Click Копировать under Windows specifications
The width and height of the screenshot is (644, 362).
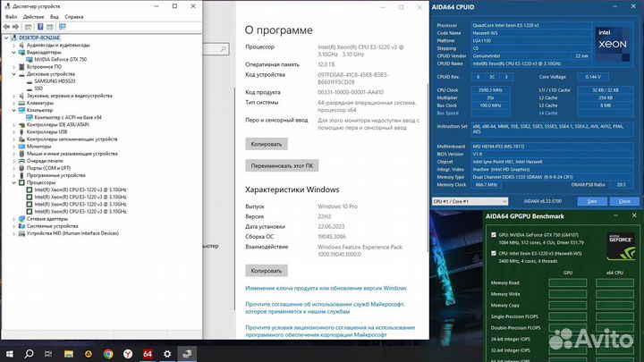click(x=267, y=271)
